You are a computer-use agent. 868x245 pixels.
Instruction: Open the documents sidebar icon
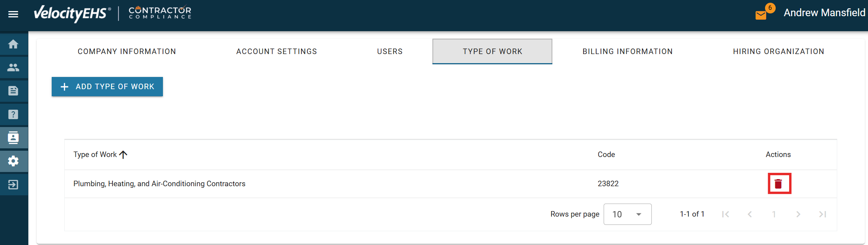pyautogui.click(x=13, y=91)
